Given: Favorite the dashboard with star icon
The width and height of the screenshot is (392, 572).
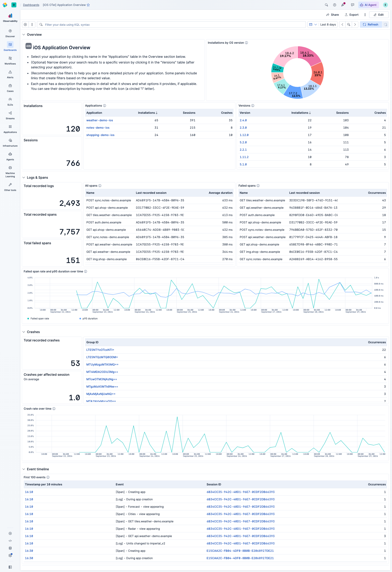Looking at the screenshot, I should (88, 5).
